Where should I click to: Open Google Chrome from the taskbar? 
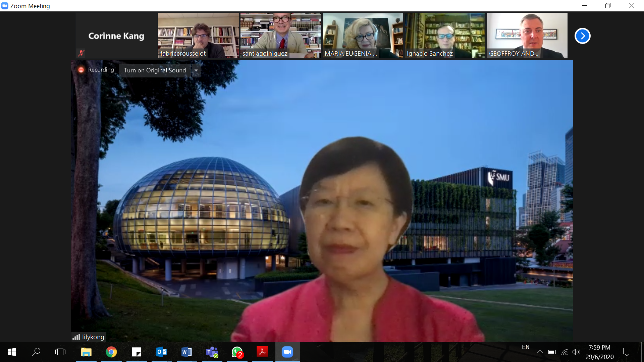coord(111,352)
